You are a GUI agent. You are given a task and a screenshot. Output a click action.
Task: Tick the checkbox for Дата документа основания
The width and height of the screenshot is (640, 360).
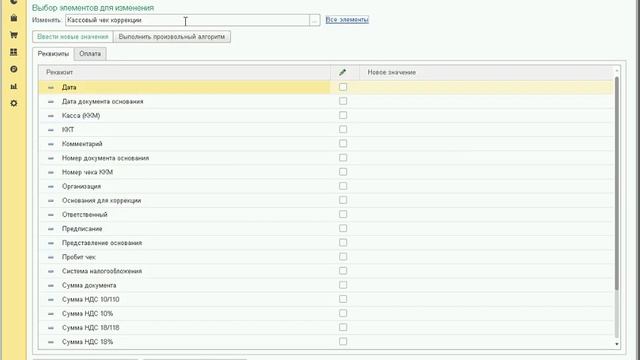[x=343, y=101]
